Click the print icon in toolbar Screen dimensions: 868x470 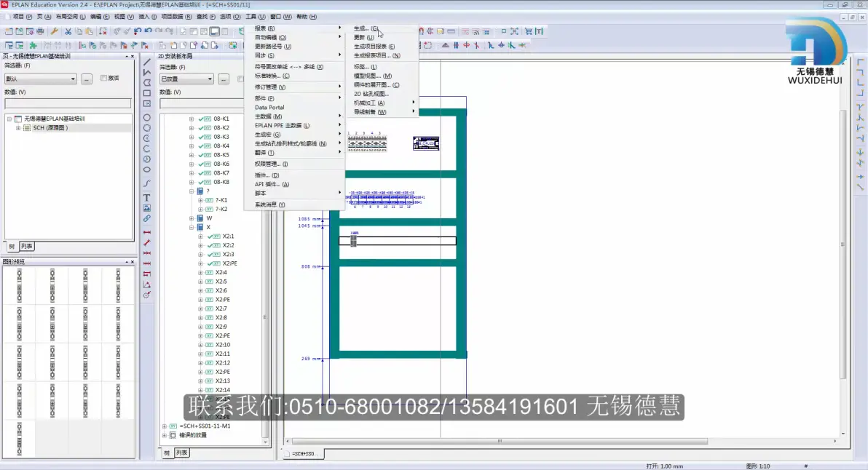point(40,31)
